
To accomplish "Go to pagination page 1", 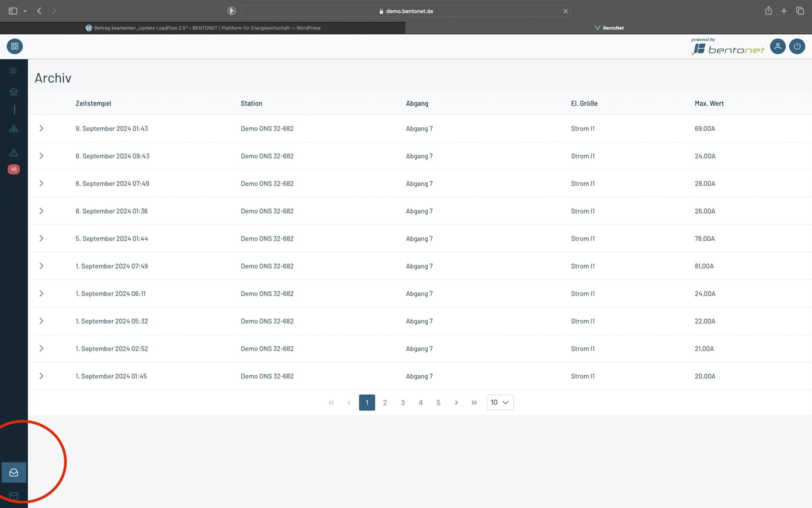I will coord(367,403).
